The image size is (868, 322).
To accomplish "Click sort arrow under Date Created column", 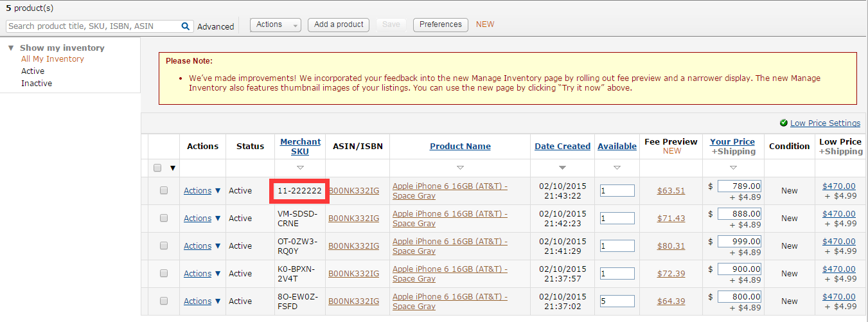I will tap(563, 168).
